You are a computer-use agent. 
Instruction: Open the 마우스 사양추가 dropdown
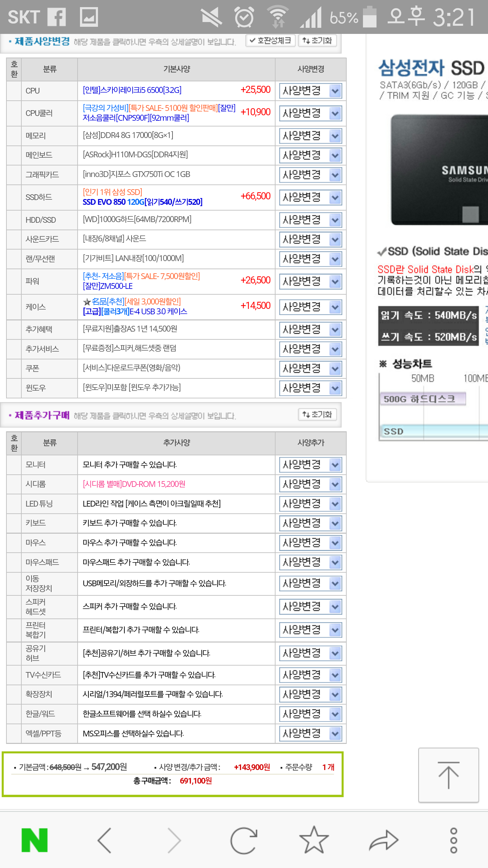coord(310,543)
